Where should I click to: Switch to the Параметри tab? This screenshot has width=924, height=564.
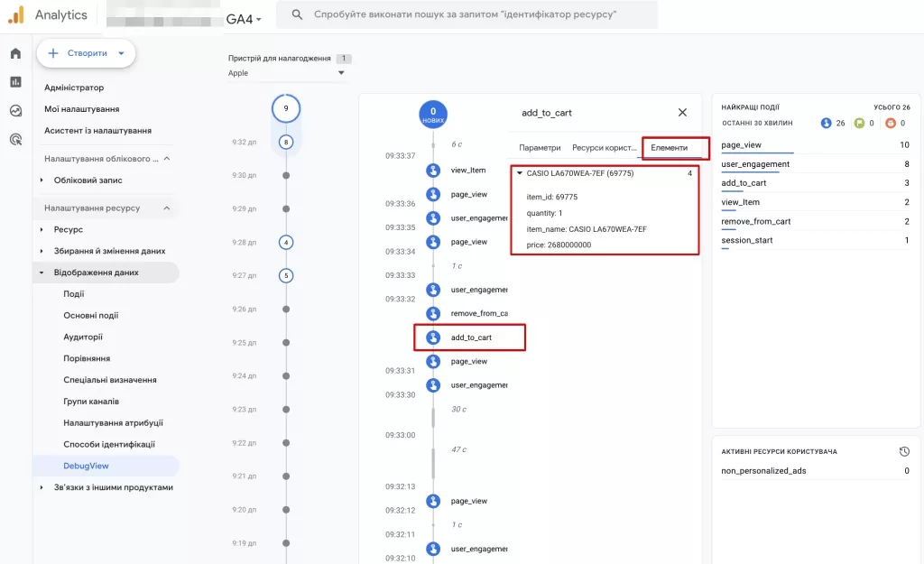540,148
